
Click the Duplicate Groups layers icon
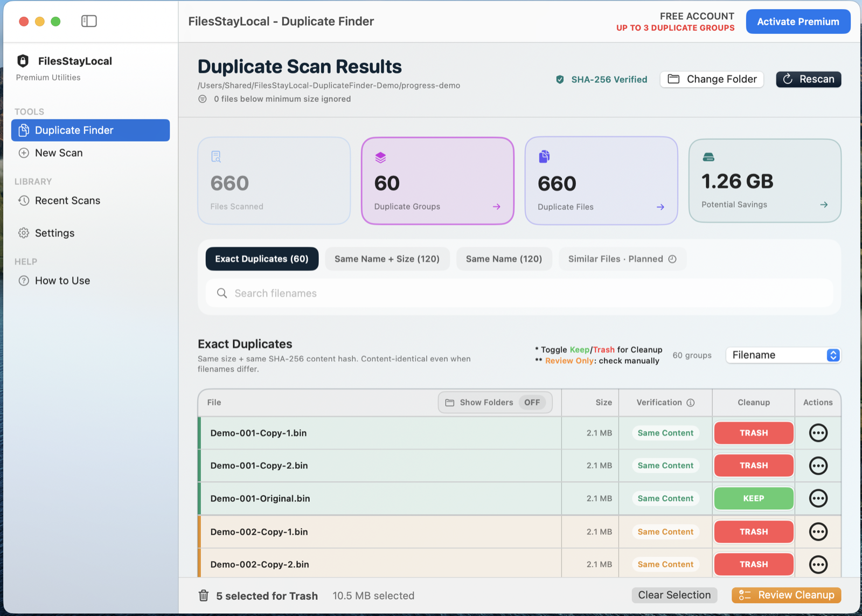[380, 157]
